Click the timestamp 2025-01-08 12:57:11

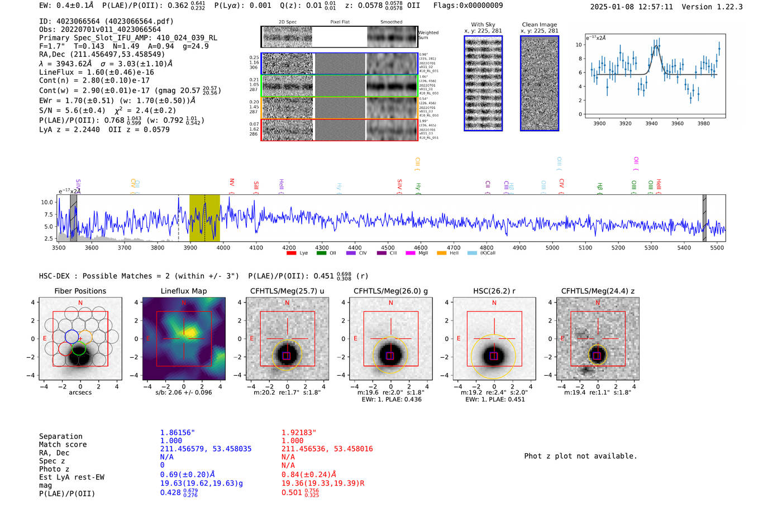(632, 7)
